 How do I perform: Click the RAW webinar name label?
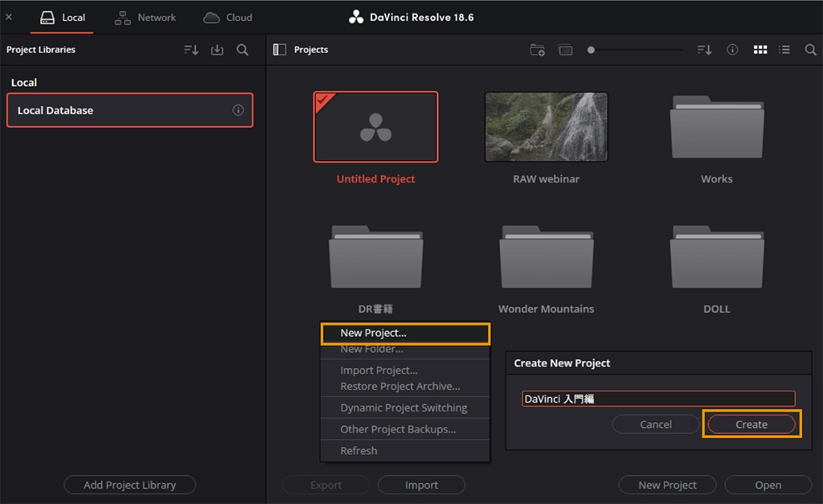click(x=547, y=179)
